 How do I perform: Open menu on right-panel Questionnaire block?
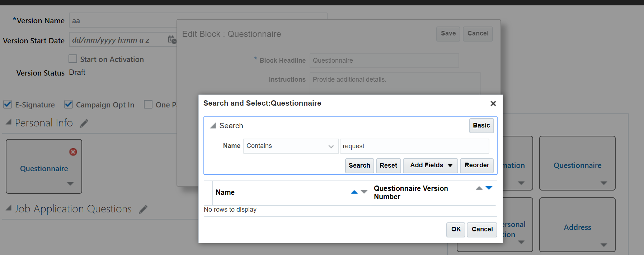[x=604, y=183]
